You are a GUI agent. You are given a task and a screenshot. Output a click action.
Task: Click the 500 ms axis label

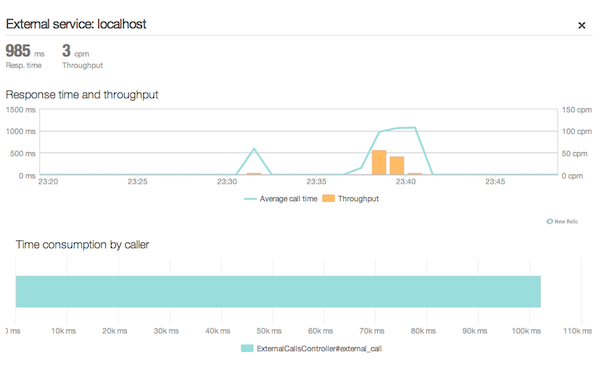(x=23, y=154)
